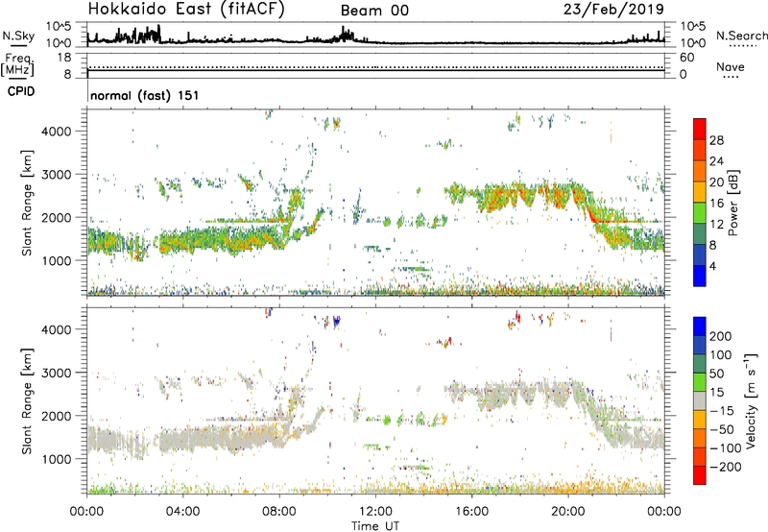Click the '04:00' time axis tick label
The image size is (768, 532).
pyautogui.click(x=182, y=512)
